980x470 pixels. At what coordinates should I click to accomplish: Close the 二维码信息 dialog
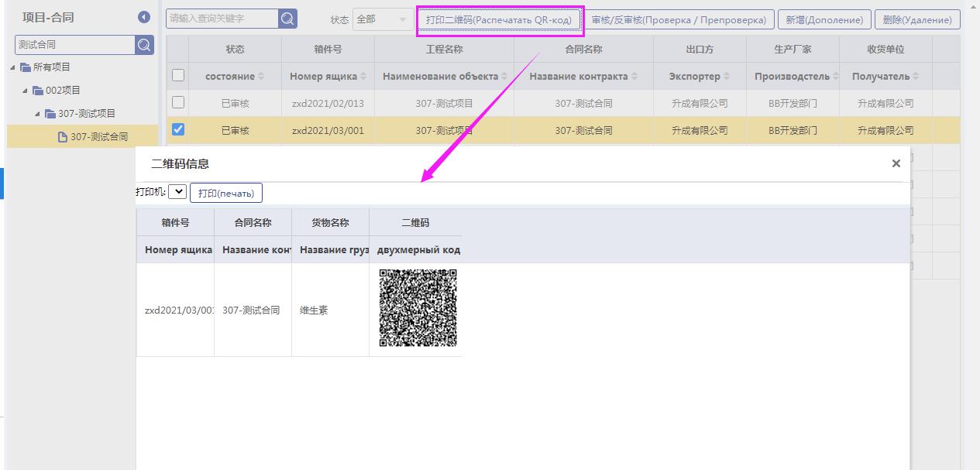[x=896, y=163]
